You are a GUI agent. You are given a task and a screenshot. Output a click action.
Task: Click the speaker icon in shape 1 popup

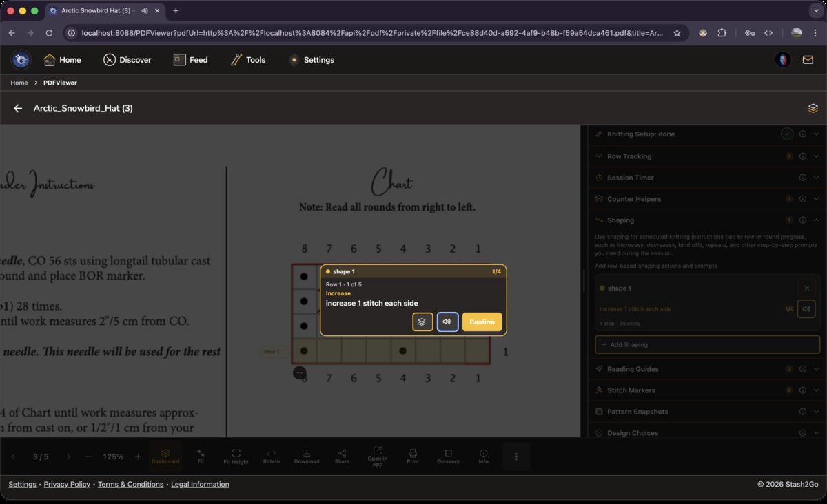pos(447,322)
